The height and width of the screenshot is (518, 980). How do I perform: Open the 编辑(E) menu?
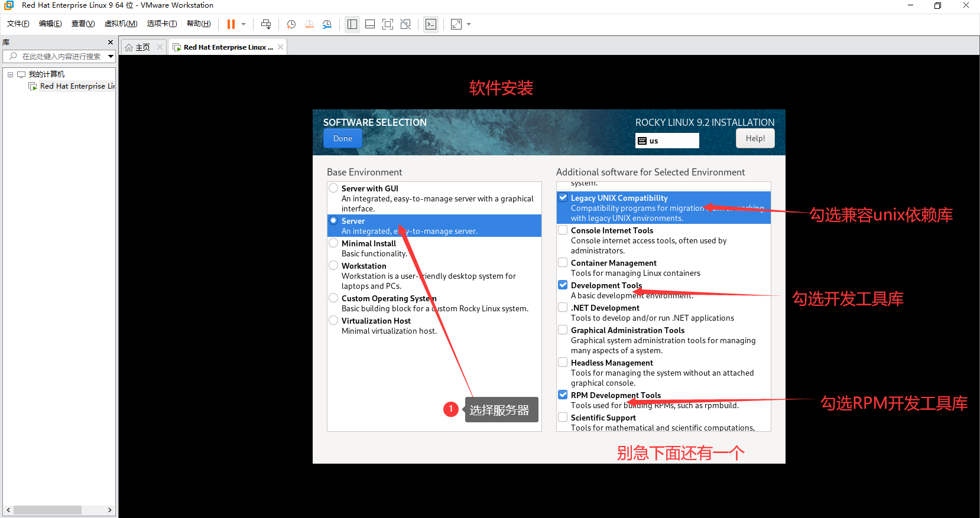pyautogui.click(x=50, y=24)
